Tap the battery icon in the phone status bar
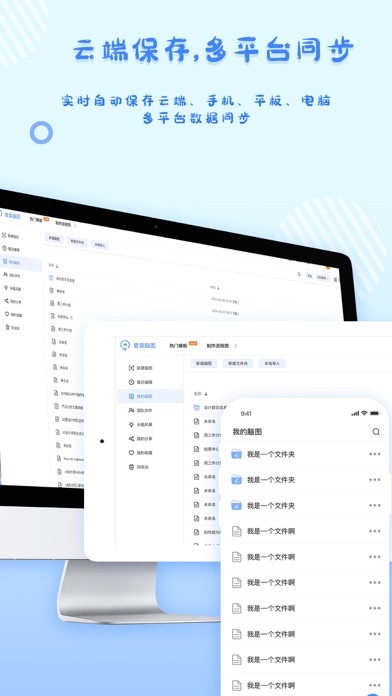The image size is (392, 696). click(375, 413)
